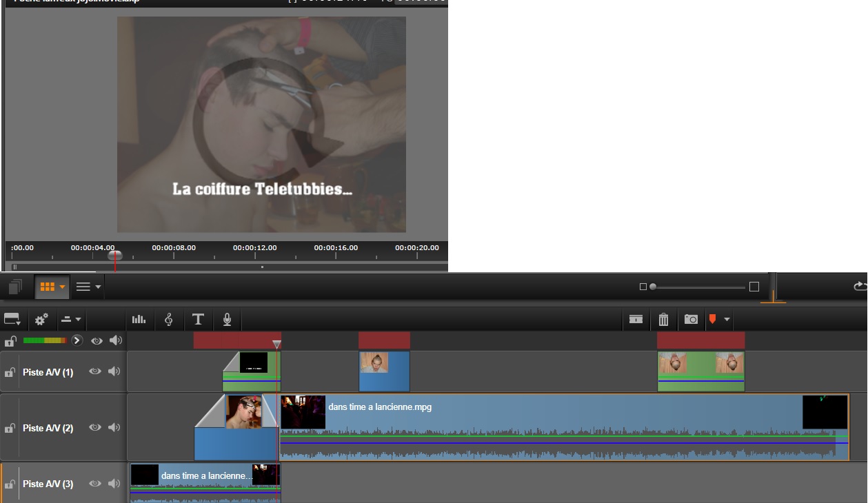The image size is (868, 503).
Task: Select the Piste A/V (3) track name
Action: coord(48,484)
